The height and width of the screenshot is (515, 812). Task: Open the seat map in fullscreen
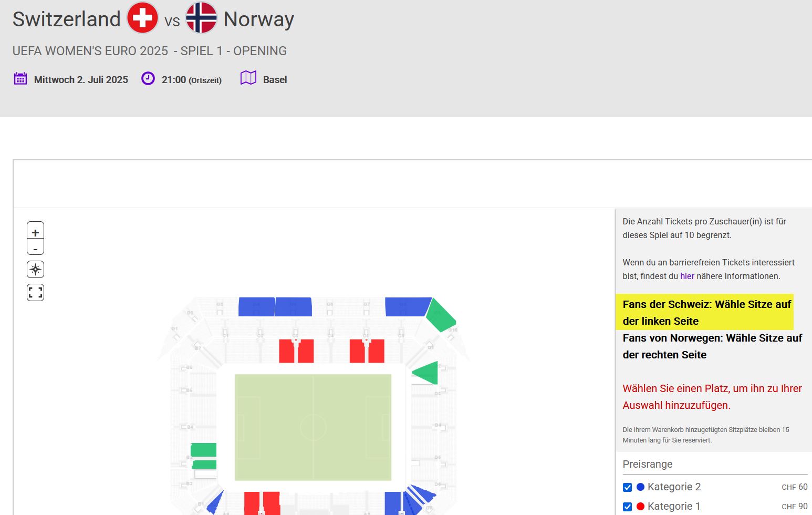(35, 293)
